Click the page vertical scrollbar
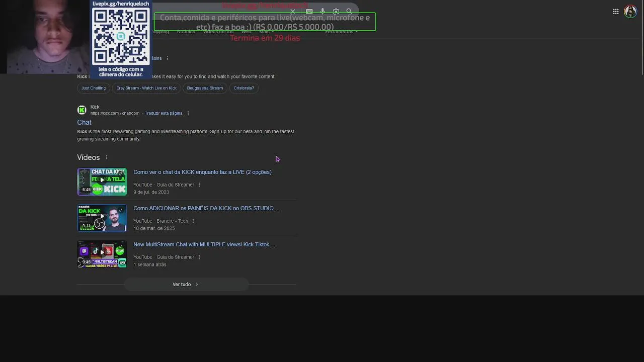 pos(642,38)
